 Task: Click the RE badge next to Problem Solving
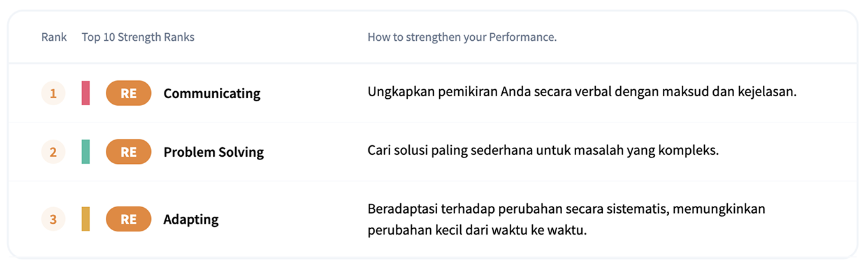[x=128, y=152]
